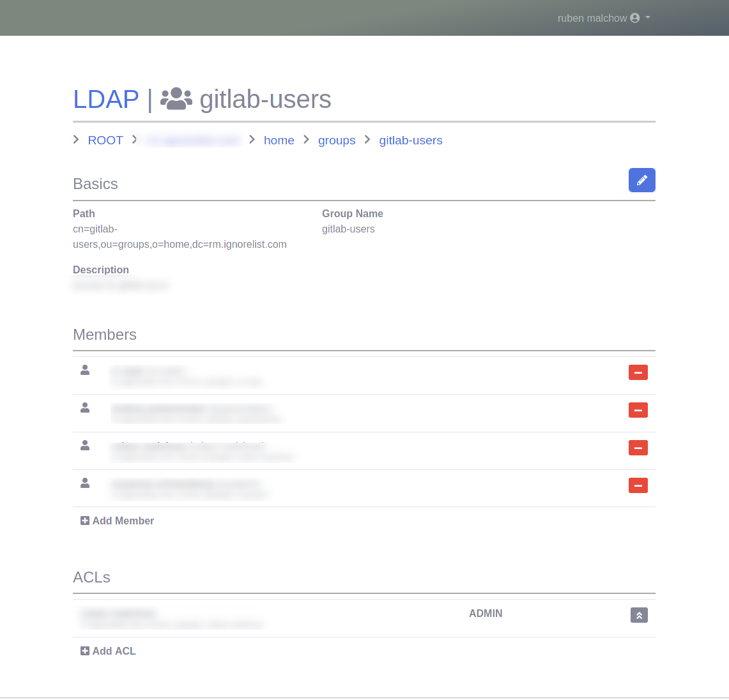Click the Group Name value gitlab-users

[348, 229]
